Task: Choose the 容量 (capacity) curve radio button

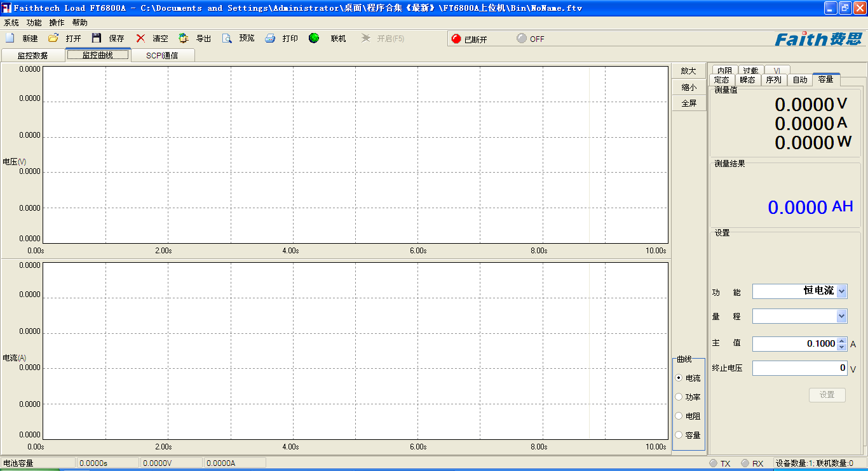Action: 679,435
